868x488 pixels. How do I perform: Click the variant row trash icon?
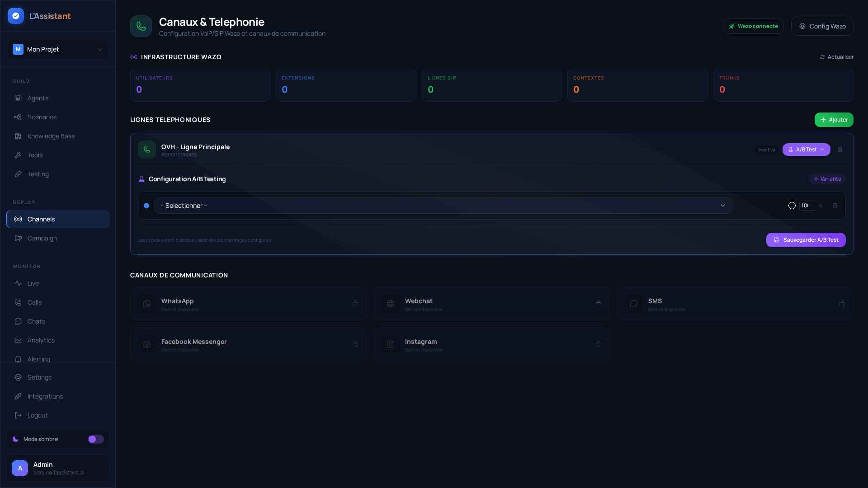point(835,206)
